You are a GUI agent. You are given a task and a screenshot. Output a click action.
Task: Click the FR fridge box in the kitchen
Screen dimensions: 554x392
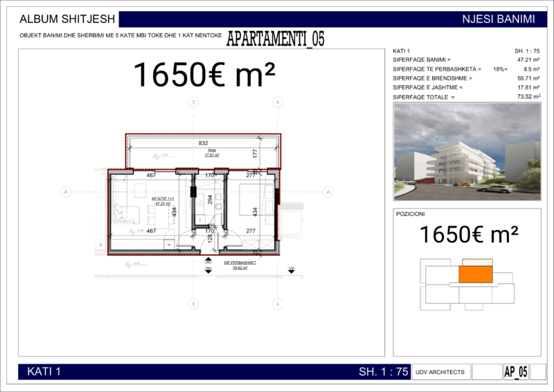click(168, 244)
